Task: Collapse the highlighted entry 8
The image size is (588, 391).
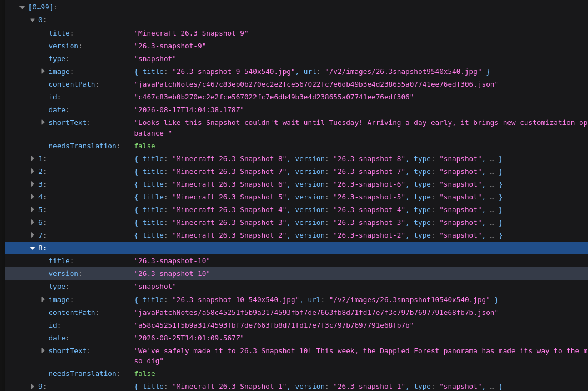Action: 32,248
